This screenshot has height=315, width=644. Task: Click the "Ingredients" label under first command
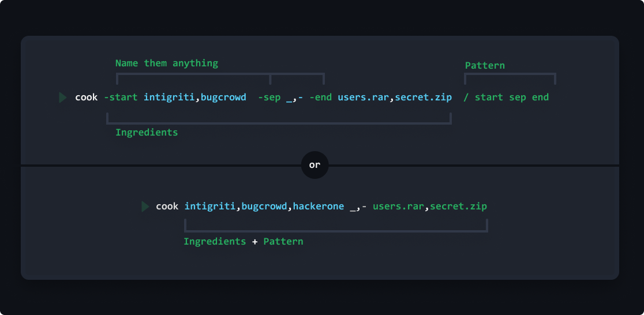147,133
